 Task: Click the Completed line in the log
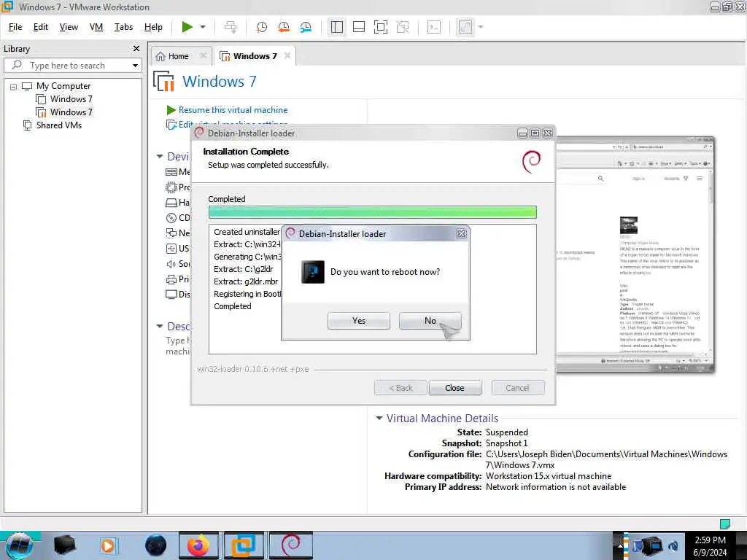coord(233,306)
